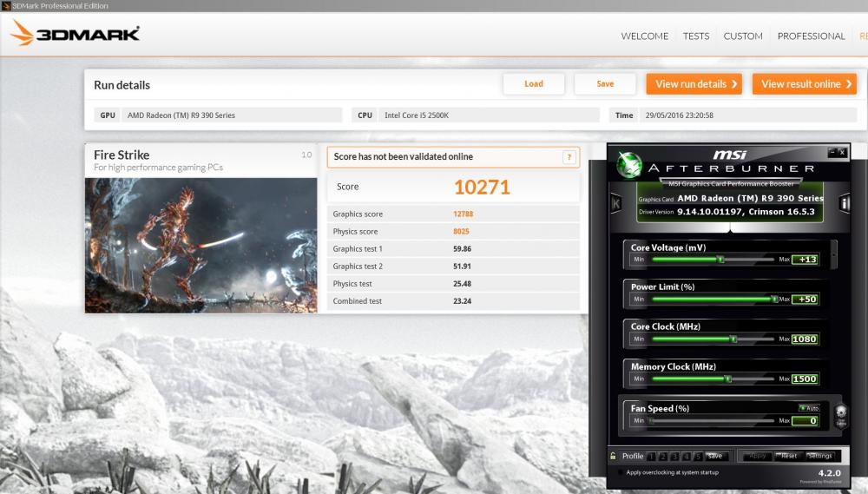Image resolution: width=868 pixels, height=494 pixels.
Task: Unlock the profile padlock in Afterburner
Action: pos(613,457)
